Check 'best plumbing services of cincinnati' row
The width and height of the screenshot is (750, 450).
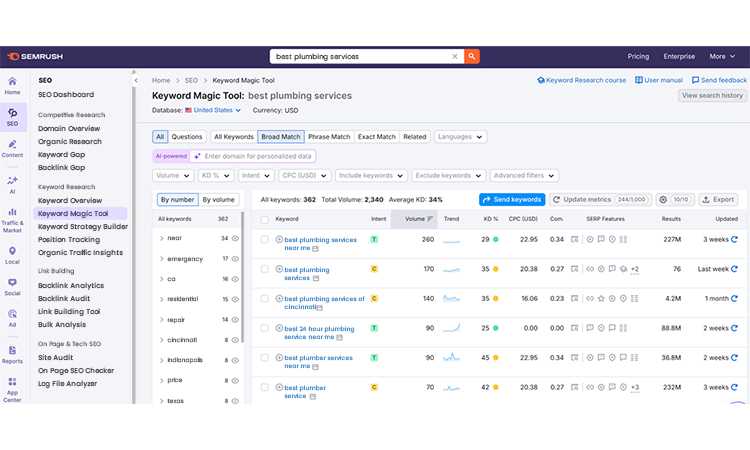pos(264,298)
